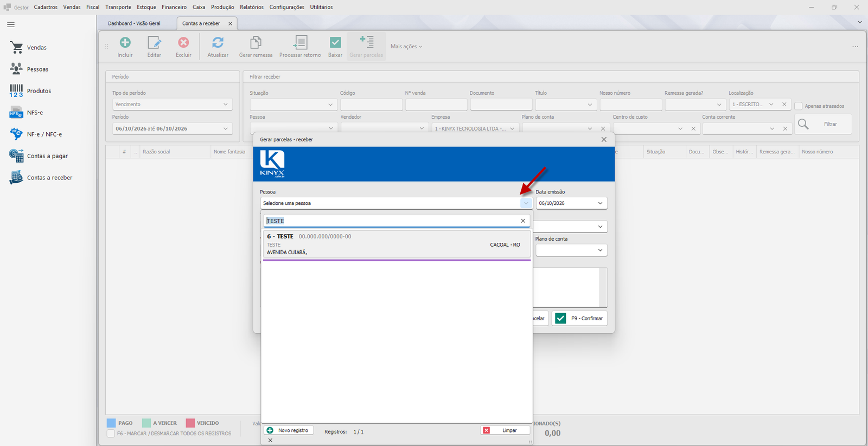Click the VENCIDO red legend swatch
This screenshot has width=868, height=446.
point(190,423)
